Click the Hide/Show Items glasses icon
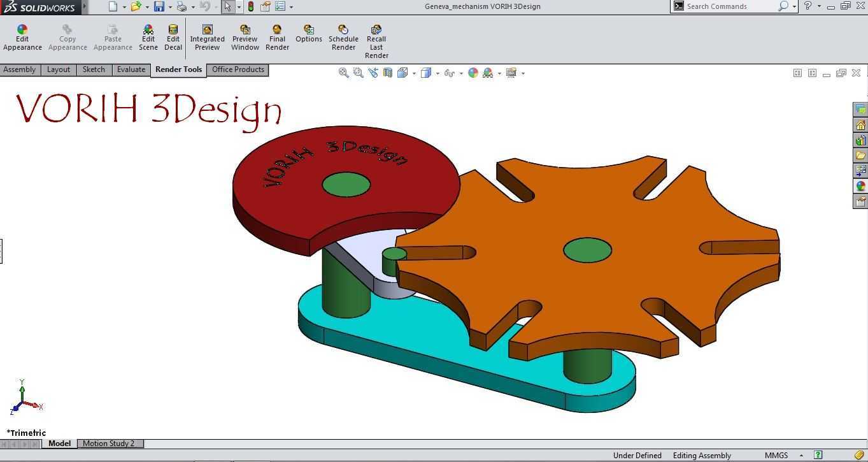The width and height of the screenshot is (868, 462). [x=450, y=73]
